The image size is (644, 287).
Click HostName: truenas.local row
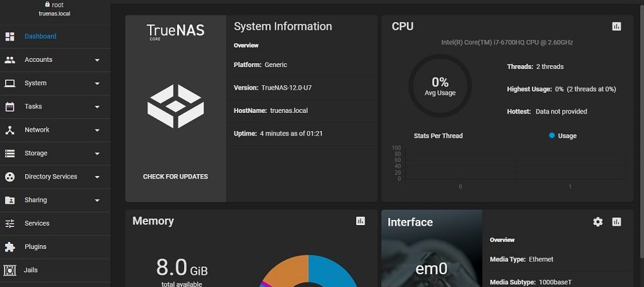coord(301,110)
